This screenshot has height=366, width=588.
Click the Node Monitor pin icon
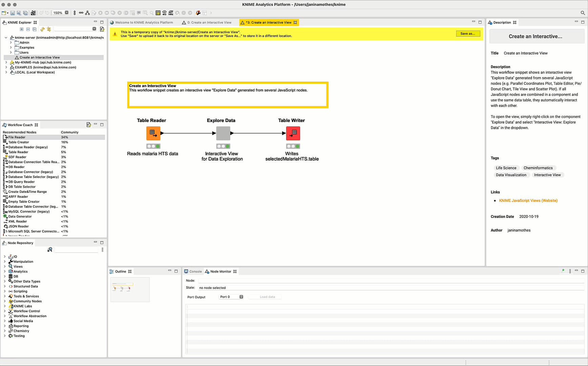tap(563, 271)
